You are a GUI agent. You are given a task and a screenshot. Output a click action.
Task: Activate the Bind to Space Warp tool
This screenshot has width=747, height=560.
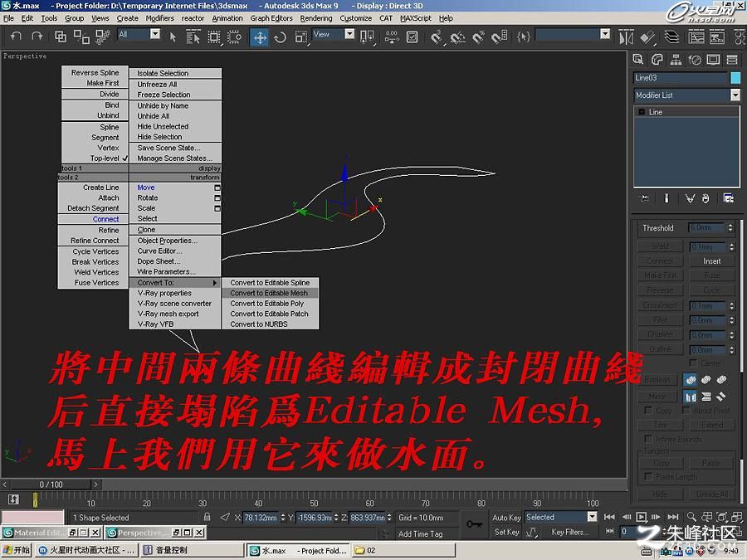(x=102, y=37)
